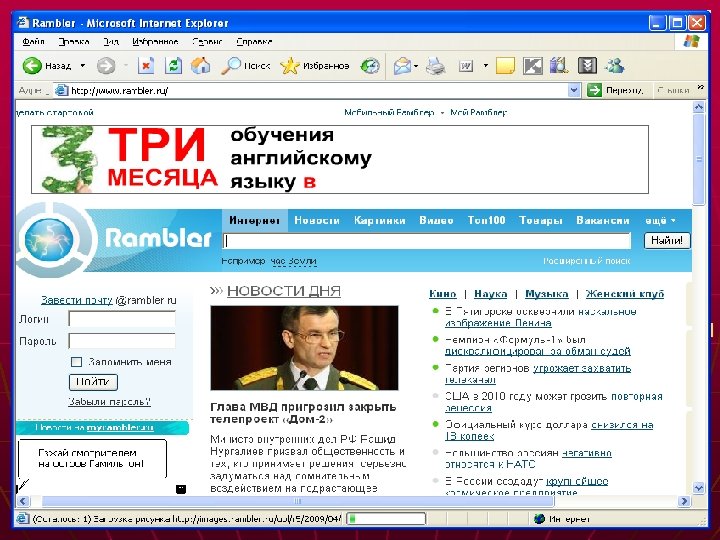The width and height of the screenshot is (720, 540).
Task: Open the Избранное menu
Action: coord(155,42)
